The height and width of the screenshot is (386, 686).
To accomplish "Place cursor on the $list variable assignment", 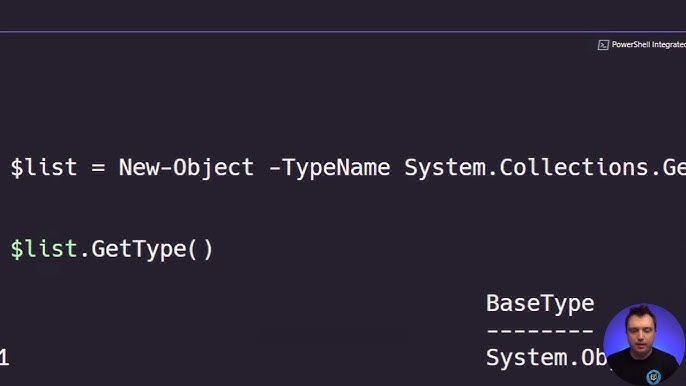I will [x=44, y=168].
